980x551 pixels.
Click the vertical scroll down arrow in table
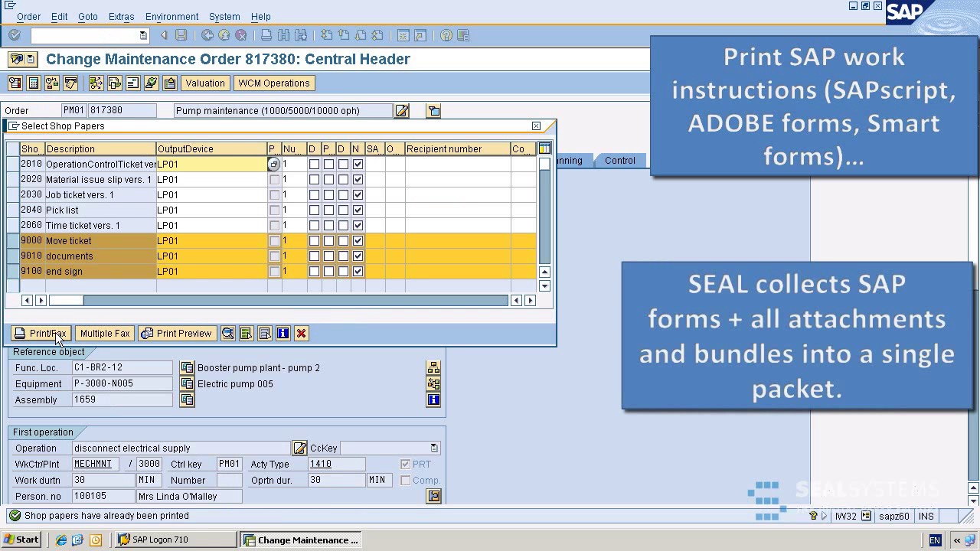click(x=544, y=286)
